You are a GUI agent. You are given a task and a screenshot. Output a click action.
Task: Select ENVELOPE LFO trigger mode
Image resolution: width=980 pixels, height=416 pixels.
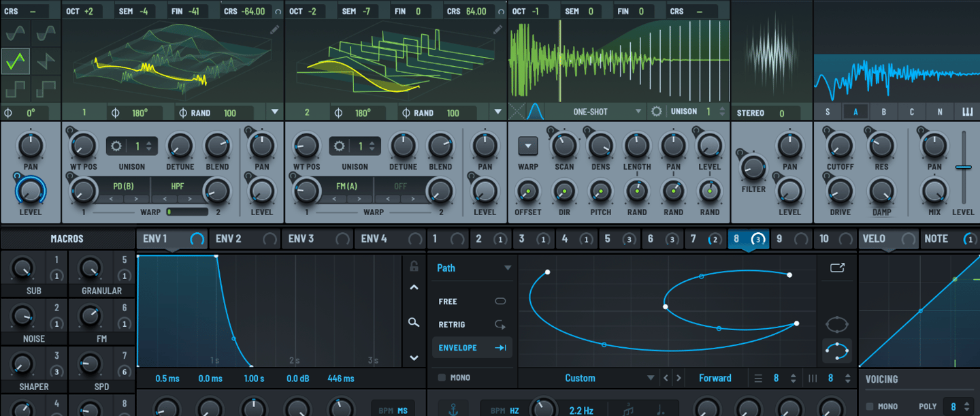[x=472, y=348]
